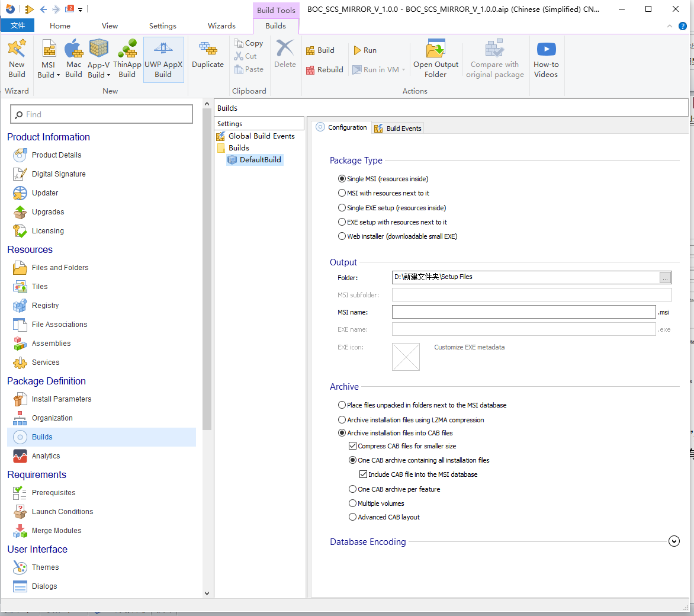Select the MSI with resources next radio

(x=342, y=193)
